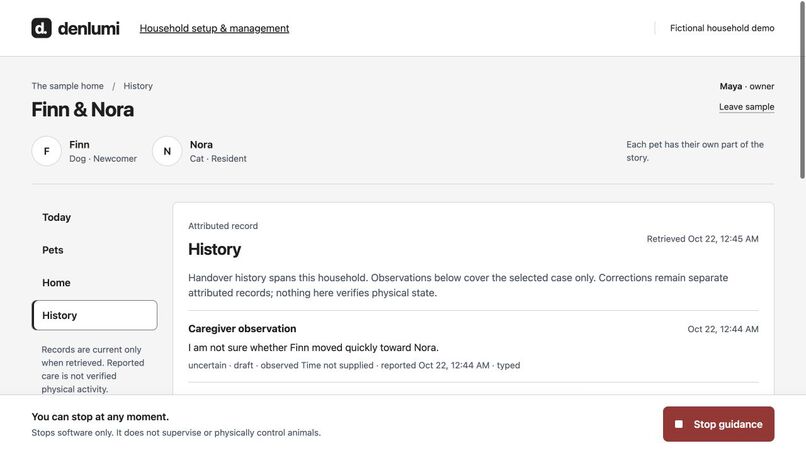Click the Each pet has their own part note
Viewport: 806px width, 453px height.
[x=694, y=151]
